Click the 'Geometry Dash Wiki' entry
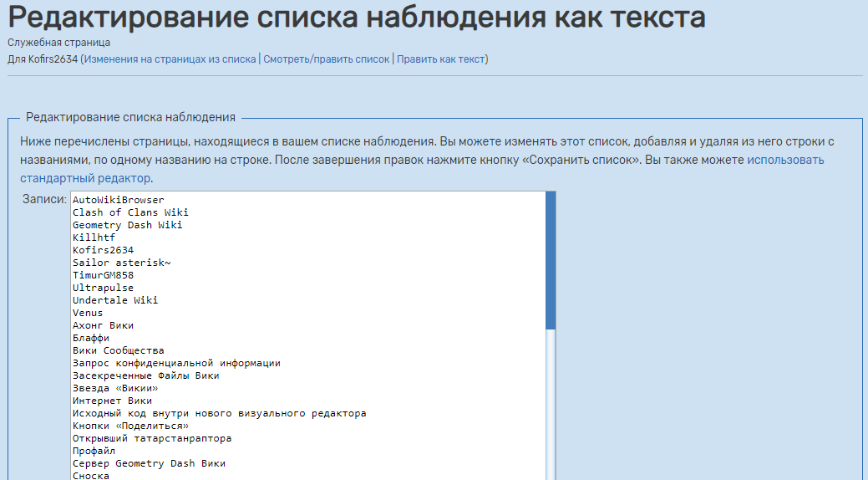Image resolution: width=868 pixels, height=480 pixels. [127, 225]
